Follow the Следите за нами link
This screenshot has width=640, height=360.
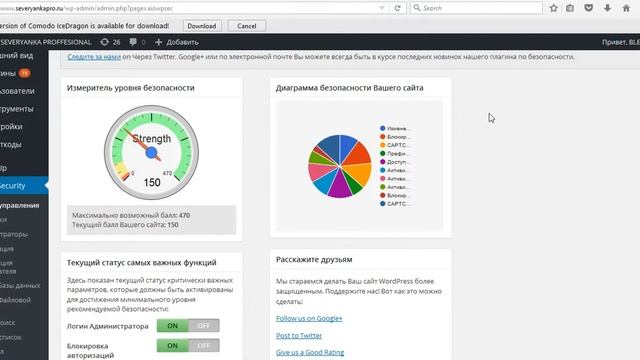[94, 57]
